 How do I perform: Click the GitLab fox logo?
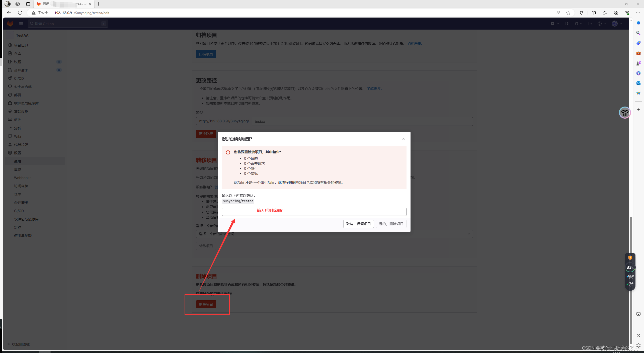10,24
